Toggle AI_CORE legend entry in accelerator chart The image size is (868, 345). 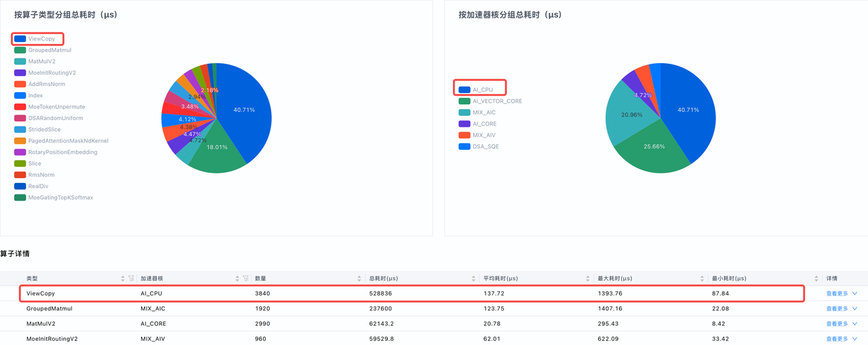tap(478, 124)
